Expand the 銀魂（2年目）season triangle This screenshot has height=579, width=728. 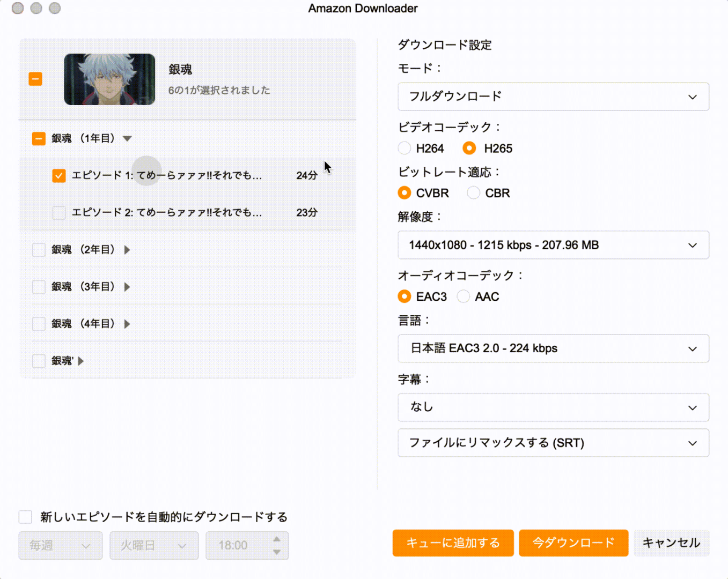coord(127,250)
